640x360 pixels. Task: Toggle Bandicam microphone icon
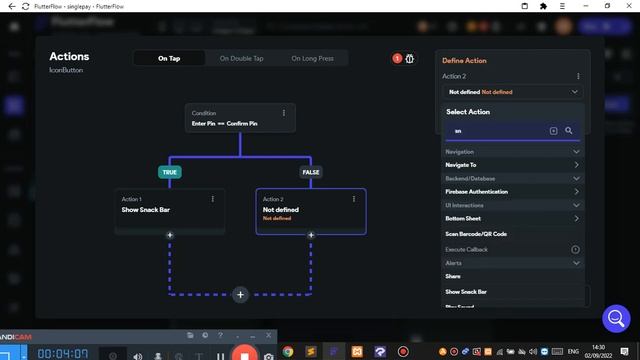(158, 356)
